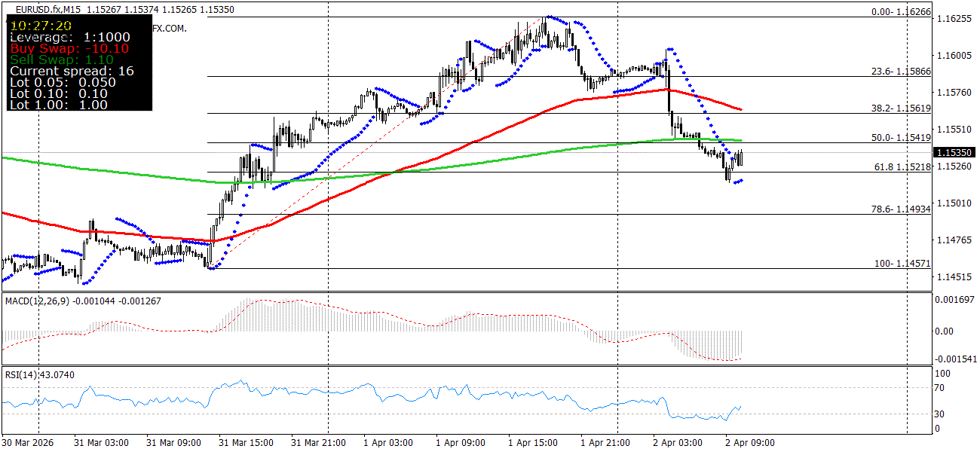980x452 pixels.
Task: Click the 30 Mar 2026 axis timestamp
Action: [x=28, y=444]
